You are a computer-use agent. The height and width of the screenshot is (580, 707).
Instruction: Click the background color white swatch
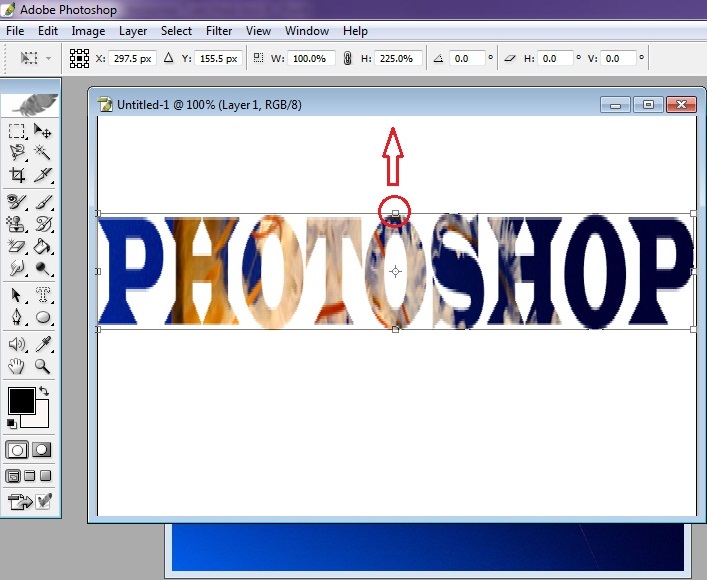point(42,419)
